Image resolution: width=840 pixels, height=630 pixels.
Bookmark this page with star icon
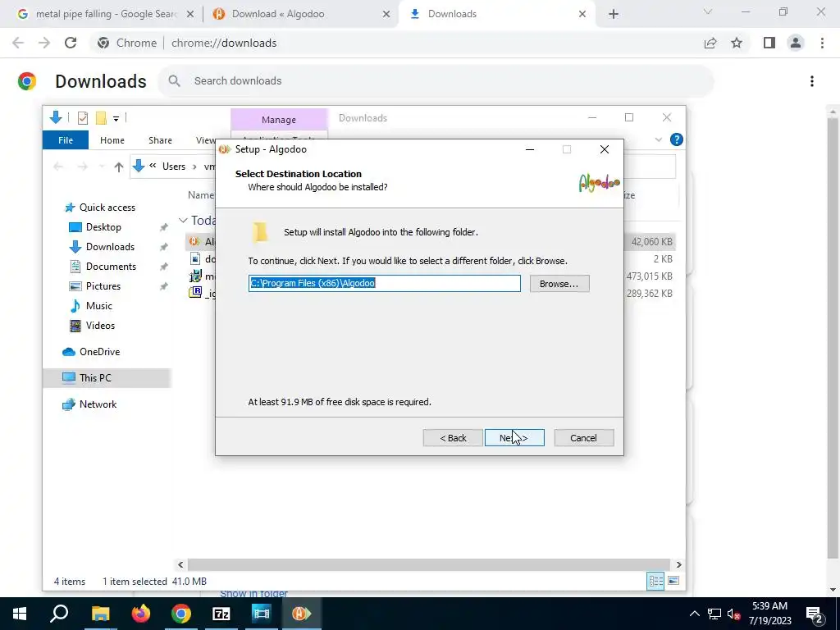(737, 43)
